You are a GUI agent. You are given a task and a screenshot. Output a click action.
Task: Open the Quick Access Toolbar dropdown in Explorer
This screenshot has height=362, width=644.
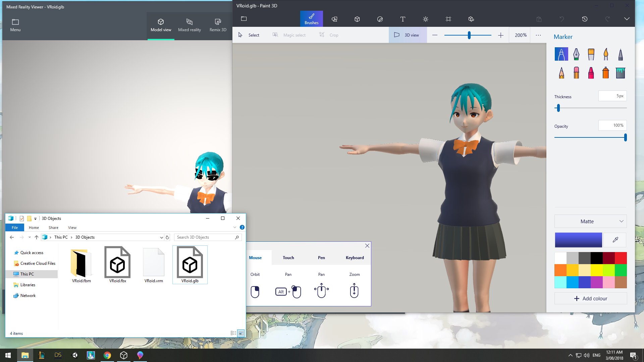point(35,219)
